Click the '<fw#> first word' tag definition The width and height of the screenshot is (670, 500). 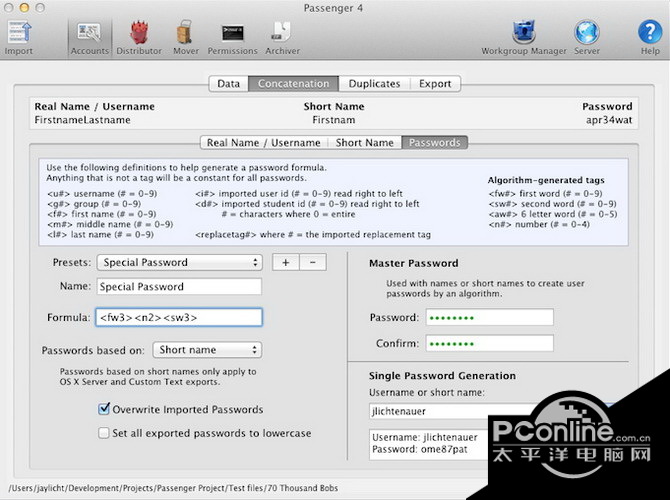point(545,194)
